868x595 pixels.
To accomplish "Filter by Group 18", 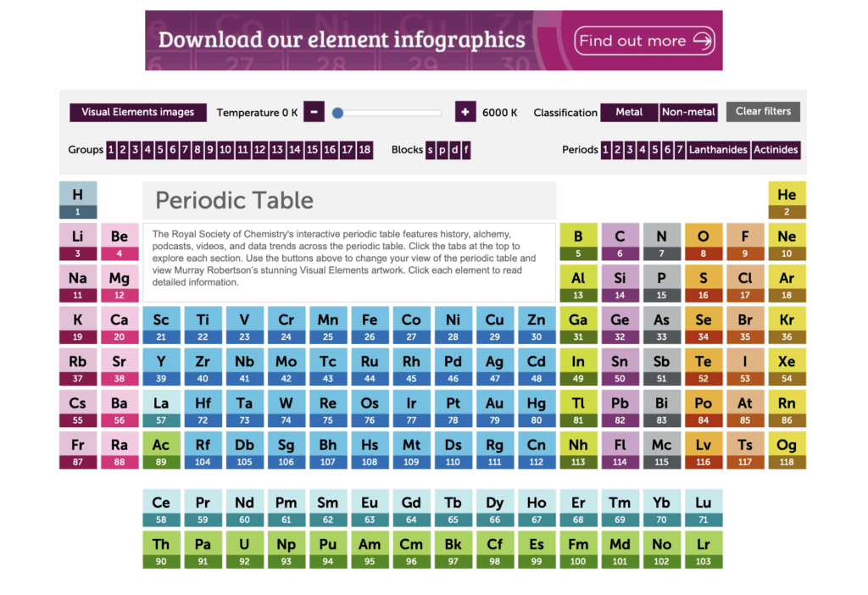I will tap(364, 150).
